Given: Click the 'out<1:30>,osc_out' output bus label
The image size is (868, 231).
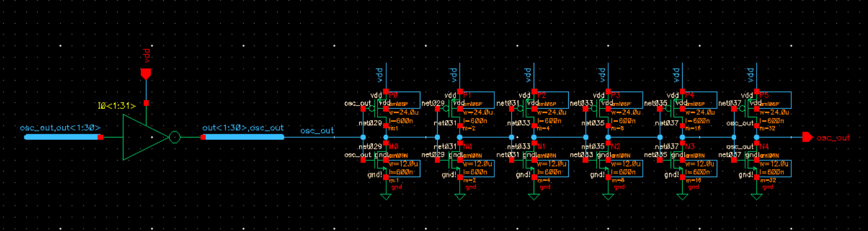Looking at the screenshot, I should tap(243, 128).
